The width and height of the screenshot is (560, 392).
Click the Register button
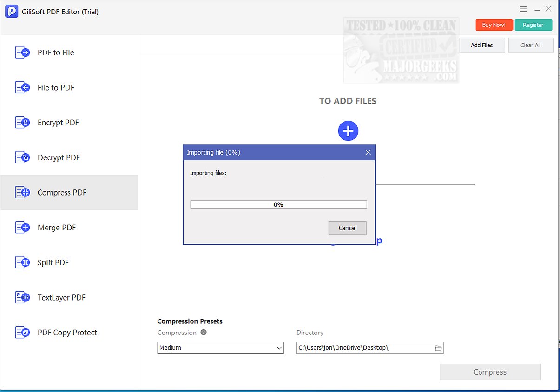pyautogui.click(x=533, y=25)
